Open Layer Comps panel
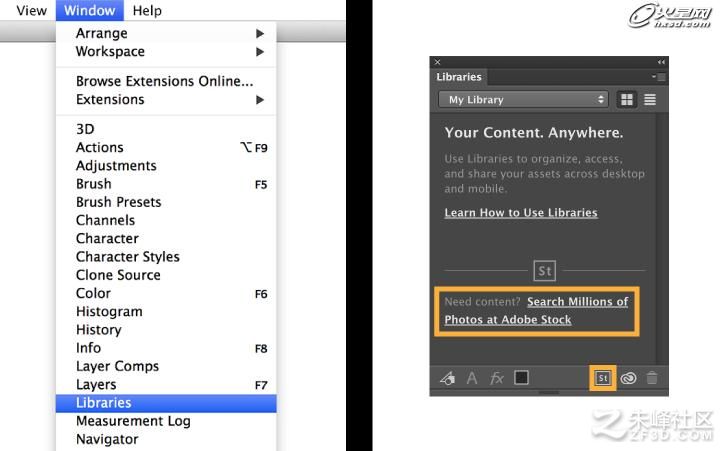725x451 pixels. [166, 366]
